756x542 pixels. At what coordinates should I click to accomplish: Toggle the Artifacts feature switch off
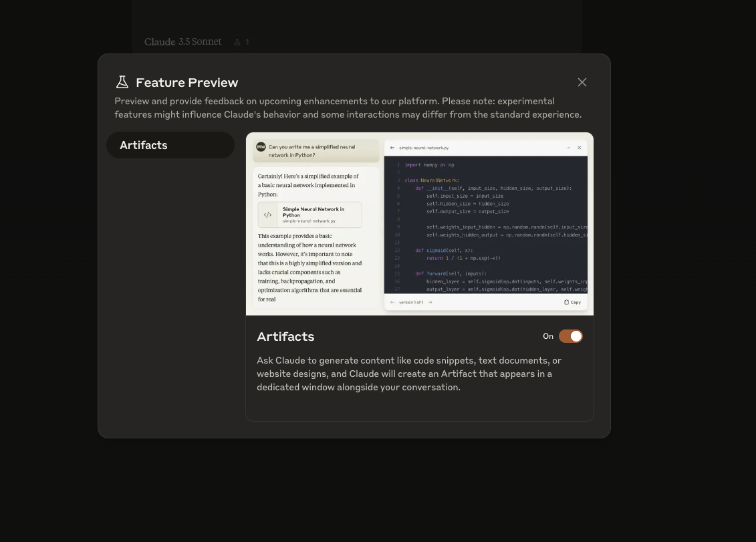570,336
